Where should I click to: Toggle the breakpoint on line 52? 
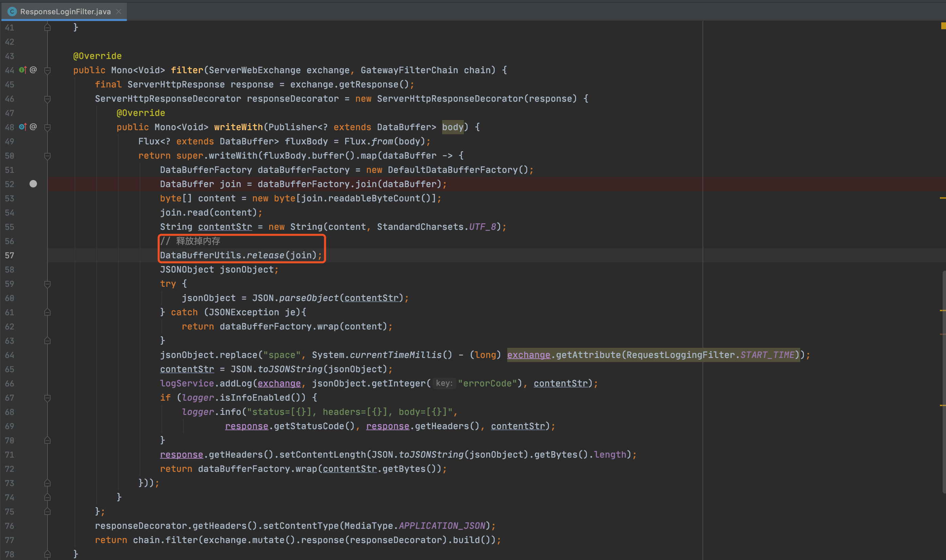tap(33, 184)
